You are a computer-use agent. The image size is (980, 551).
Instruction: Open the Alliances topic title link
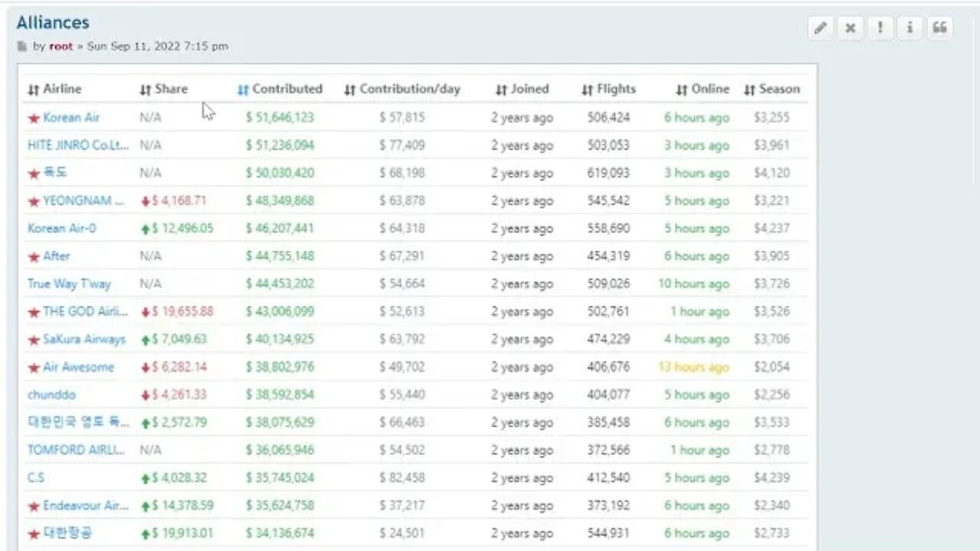pos(53,22)
